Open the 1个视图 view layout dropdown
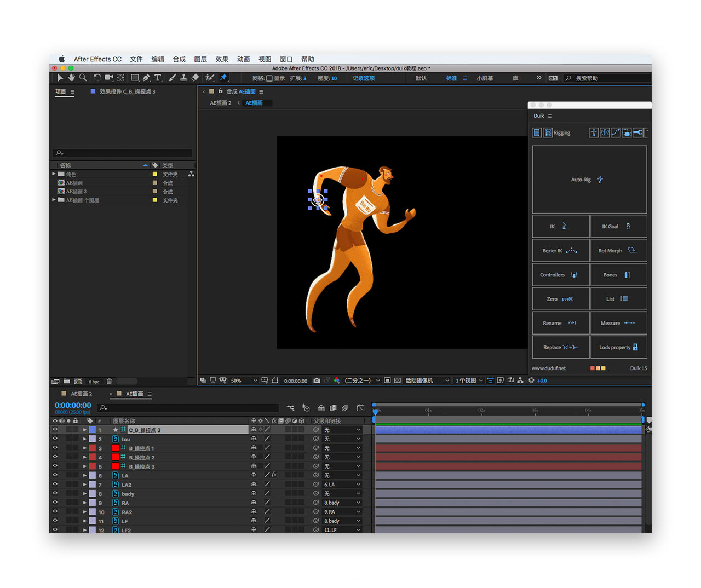This screenshot has height=588, width=701. click(469, 381)
